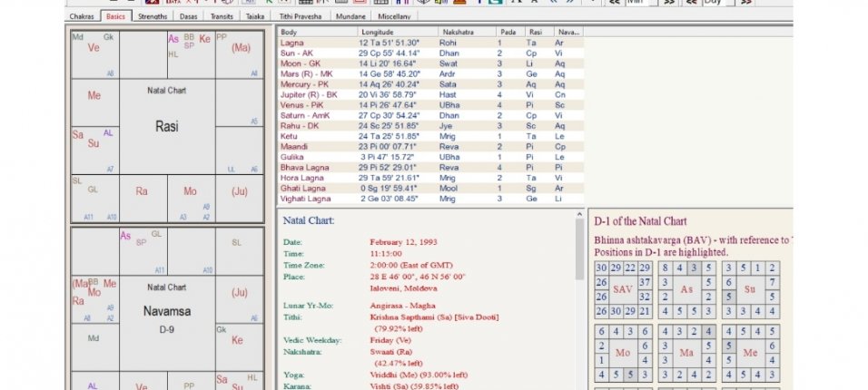Switch to the Mundane tab
The width and height of the screenshot is (868, 390).
tap(351, 16)
